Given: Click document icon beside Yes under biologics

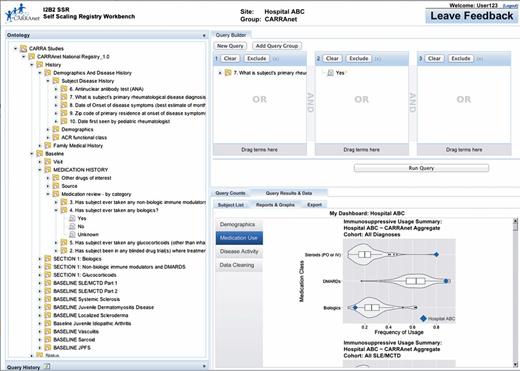Looking at the screenshot, I should pyautogui.click(x=72, y=218).
